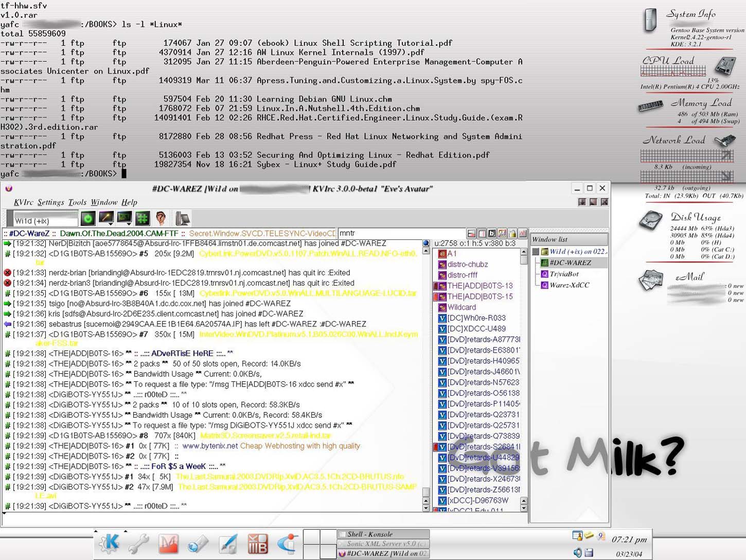
Task: Open the Window menu
Action: [104, 202]
